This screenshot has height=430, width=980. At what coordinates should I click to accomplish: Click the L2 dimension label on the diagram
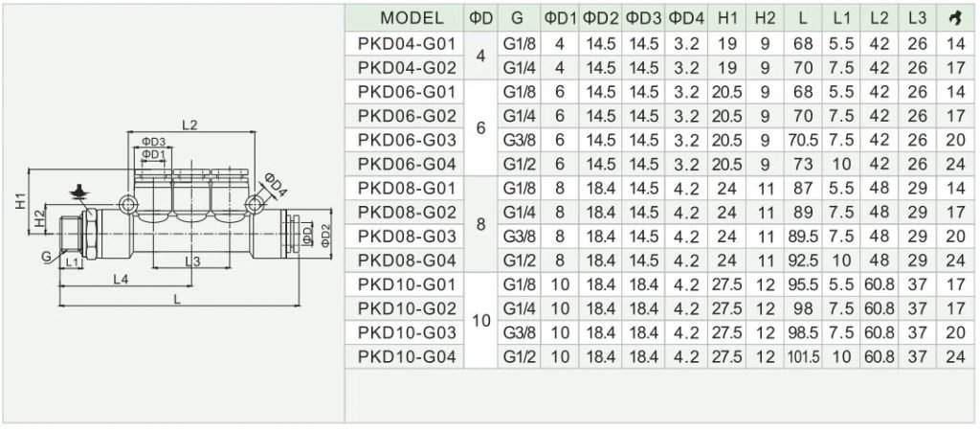click(x=189, y=124)
